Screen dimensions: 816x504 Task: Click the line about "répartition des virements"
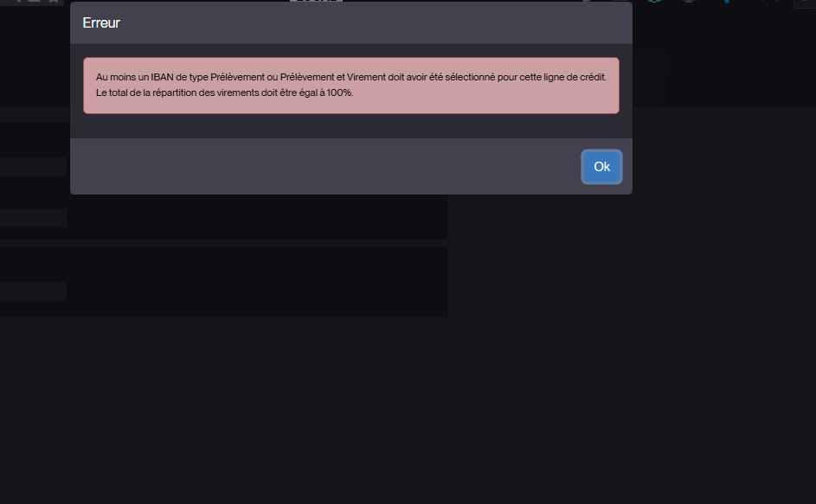click(224, 93)
